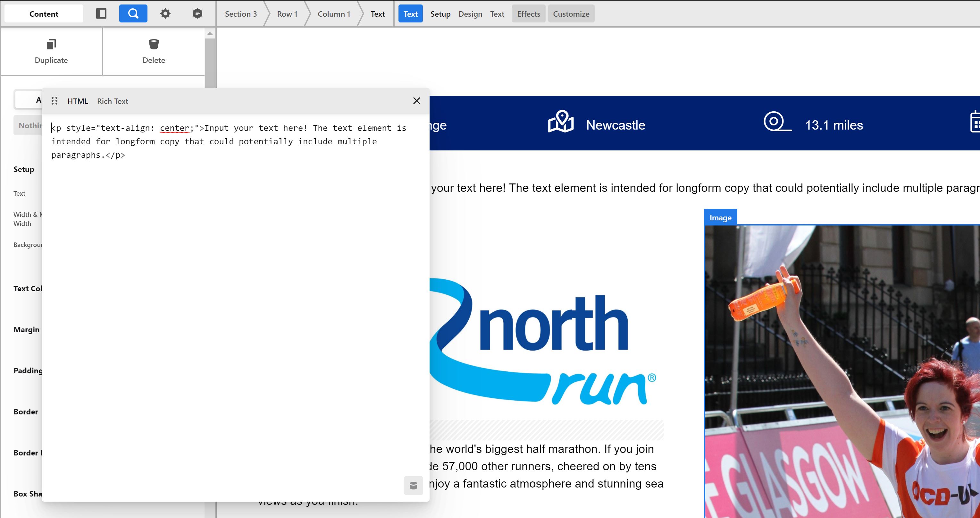Click the Text breadcrumb item

pos(378,14)
